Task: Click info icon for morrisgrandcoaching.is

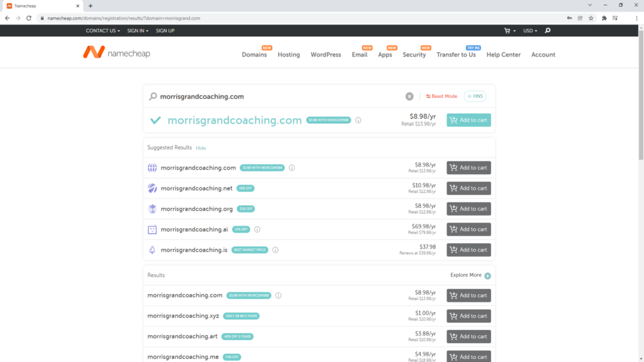Action: [275, 250]
